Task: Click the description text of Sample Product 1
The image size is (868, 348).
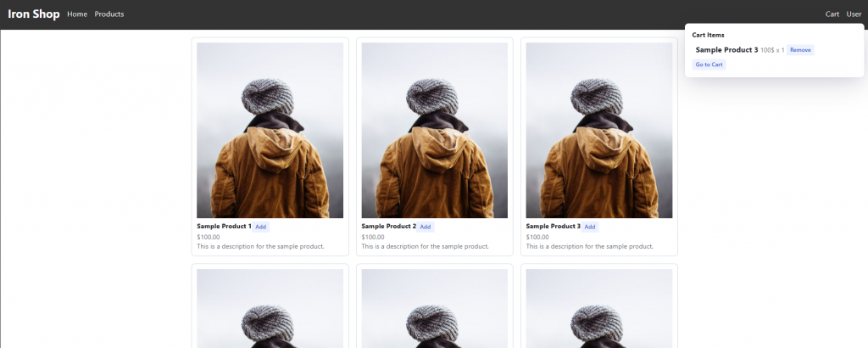Action: point(261,247)
